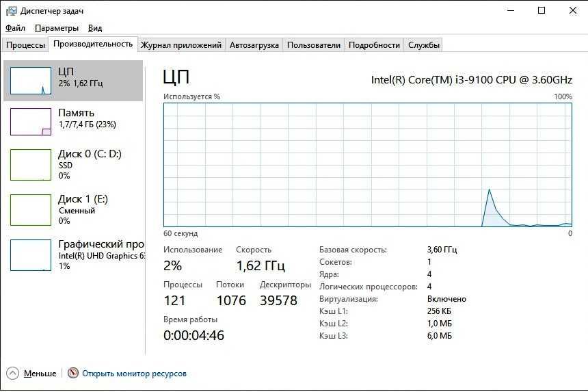Select the Диск 0 mini graph thumbnail
The height and width of the screenshot is (392, 588).
pyautogui.click(x=31, y=165)
